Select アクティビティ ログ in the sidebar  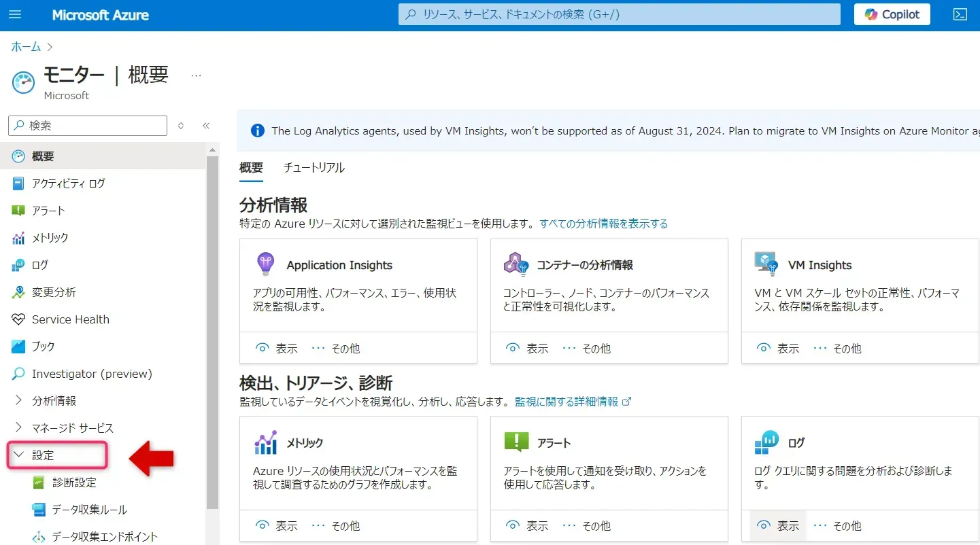(x=68, y=183)
